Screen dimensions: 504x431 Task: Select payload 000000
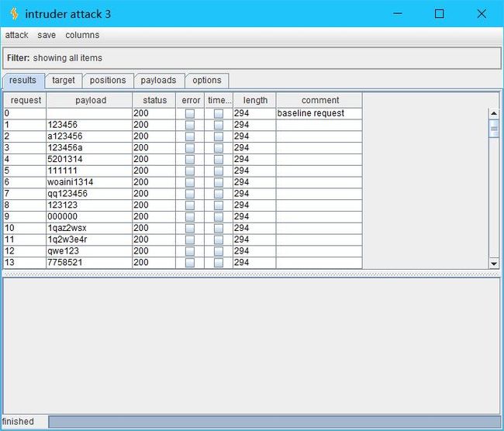click(x=89, y=216)
